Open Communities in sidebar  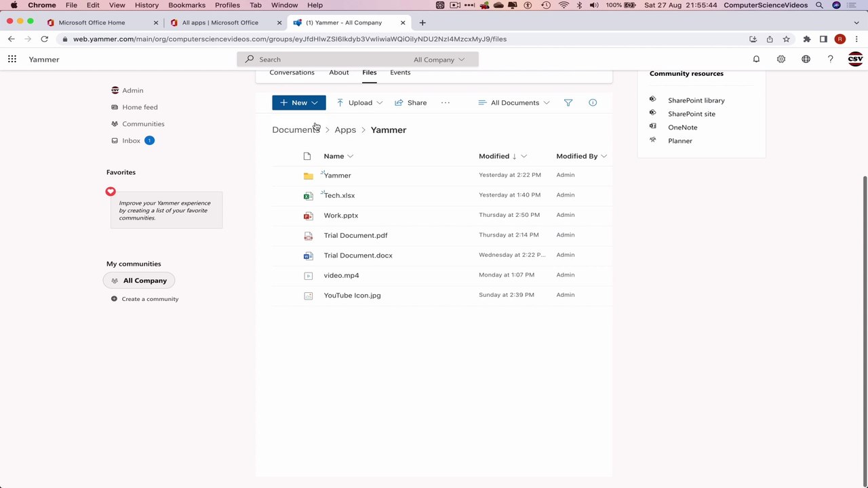click(x=143, y=124)
